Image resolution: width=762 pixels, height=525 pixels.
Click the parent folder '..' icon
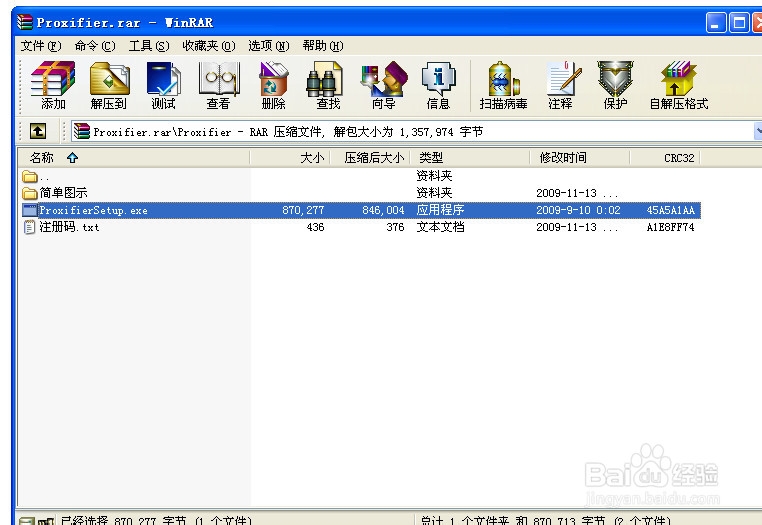[x=30, y=176]
